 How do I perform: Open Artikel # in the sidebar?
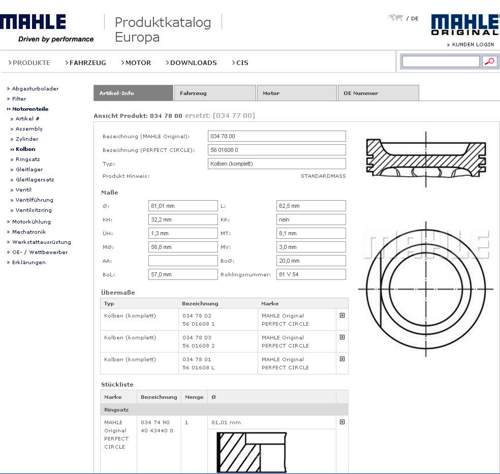click(26, 119)
